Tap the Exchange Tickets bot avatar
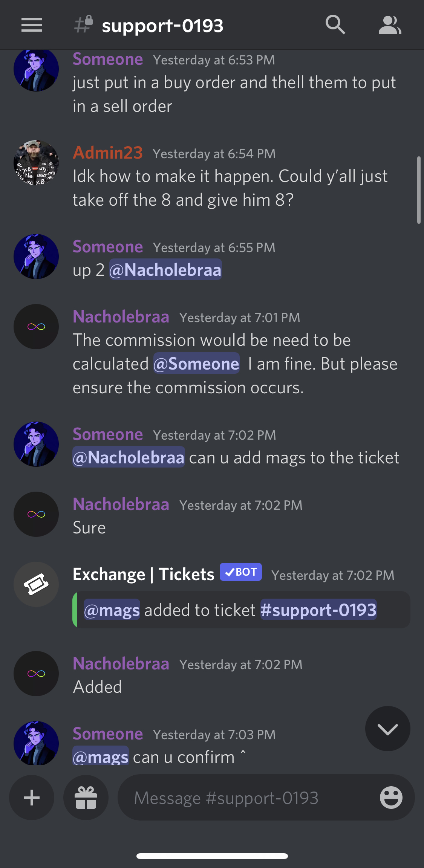Screen dimensions: 424x868 [x=36, y=584]
